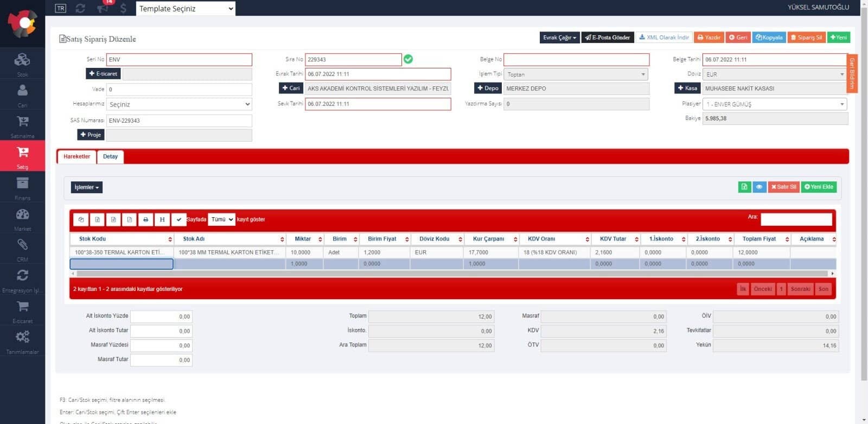The height and width of the screenshot is (424, 868).
Task: Click the Toplam Fiyat column header
Action: point(761,239)
